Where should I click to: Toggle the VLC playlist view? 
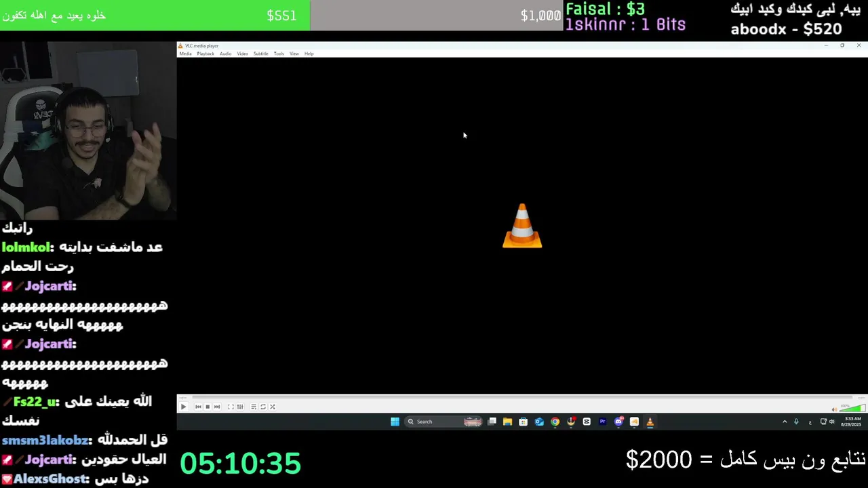[254, 407]
